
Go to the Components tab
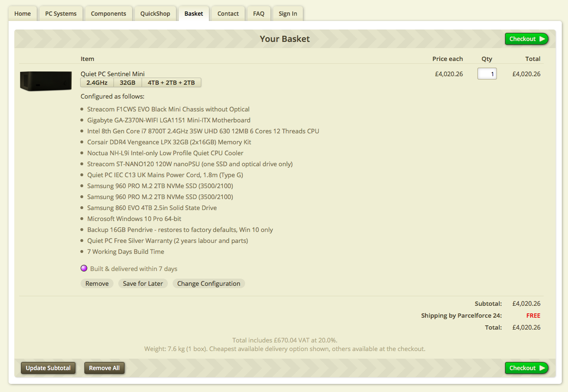108,14
